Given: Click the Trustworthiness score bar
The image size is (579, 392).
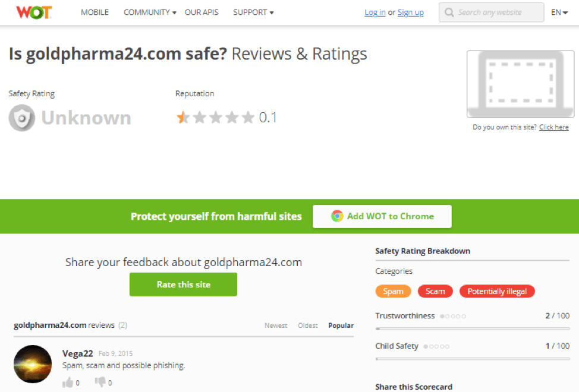Looking at the screenshot, I should (473, 328).
